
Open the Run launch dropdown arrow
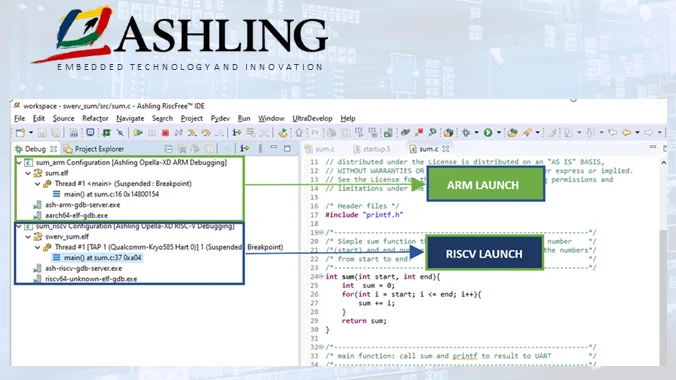(499, 133)
